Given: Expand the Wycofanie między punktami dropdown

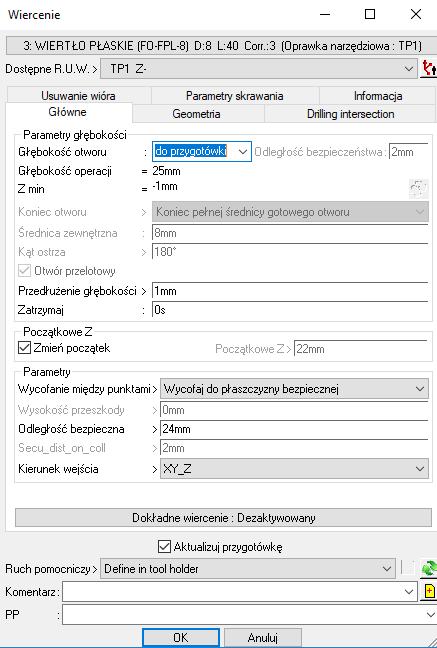Looking at the screenshot, I should point(294,389).
